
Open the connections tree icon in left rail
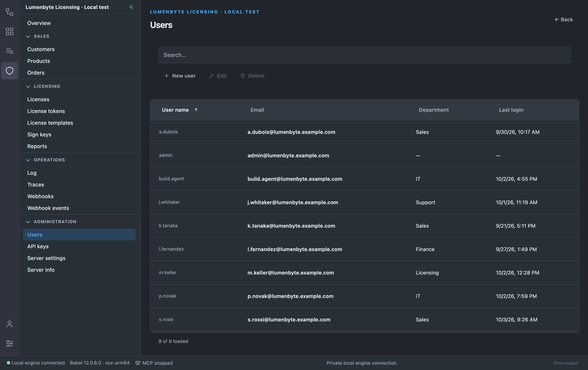pyautogui.click(x=10, y=12)
